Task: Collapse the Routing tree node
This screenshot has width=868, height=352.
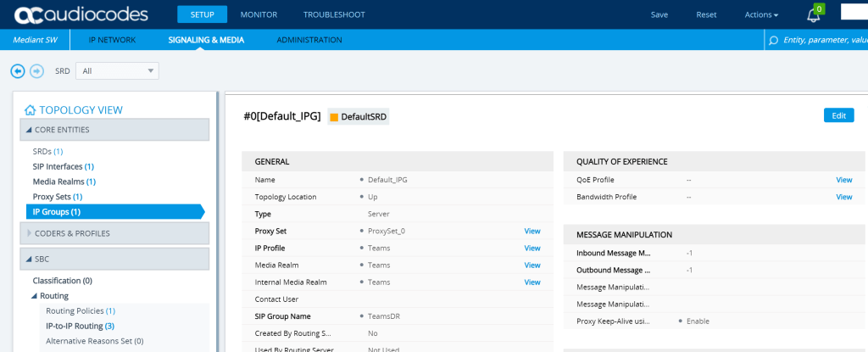Action: (36, 296)
